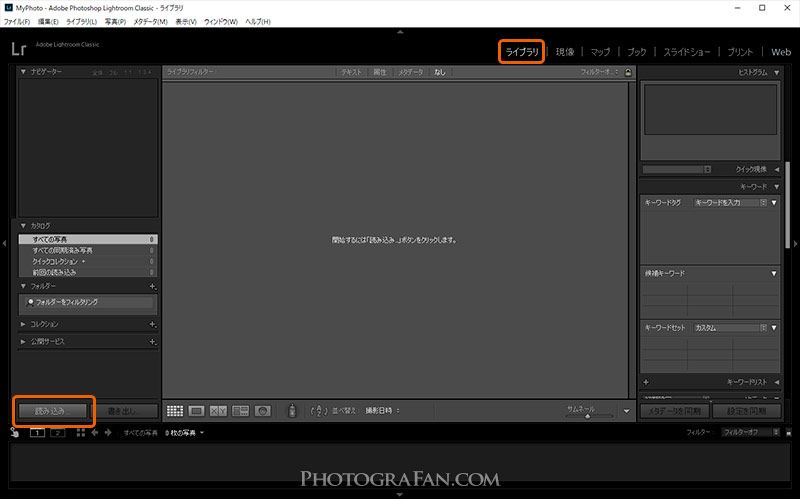800x499 pixels.
Task: Switch to Loupe view in toolbar
Action: (196, 411)
